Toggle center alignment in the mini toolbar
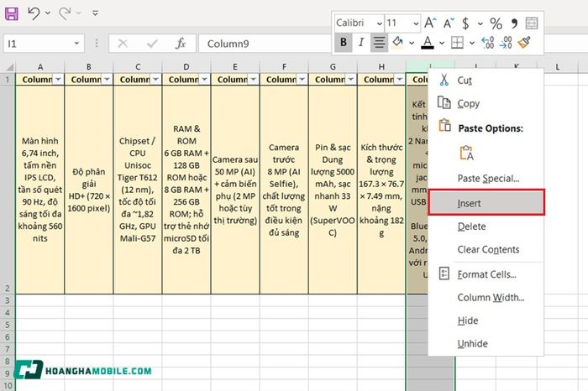The width and height of the screenshot is (588, 391). click(x=379, y=42)
